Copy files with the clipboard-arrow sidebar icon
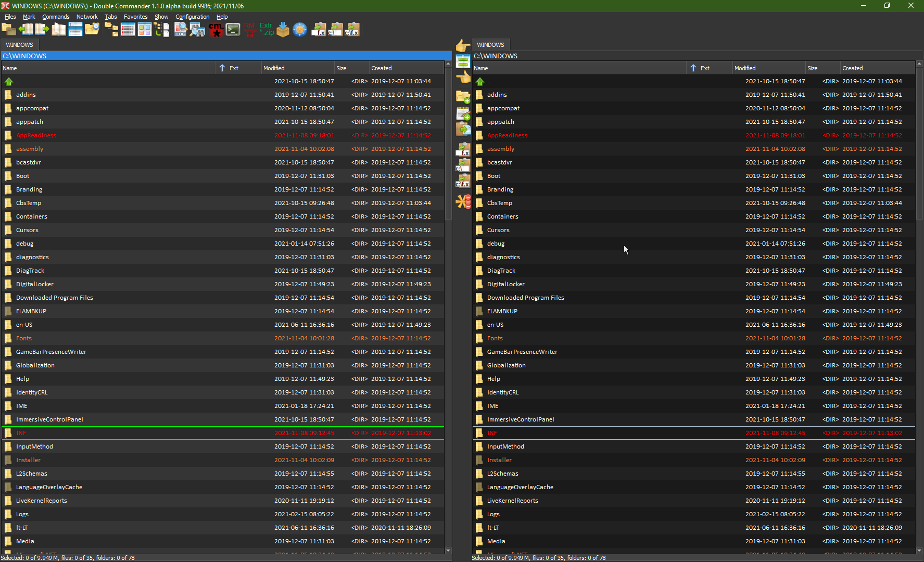Screen dimensions: 924x562 pos(463,127)
